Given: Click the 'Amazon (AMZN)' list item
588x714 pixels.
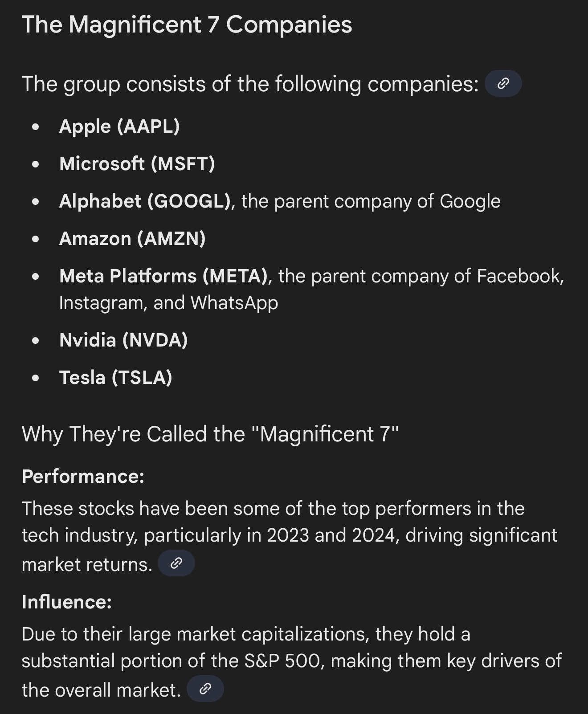Looking at the screenshot, I should [132, 238].
